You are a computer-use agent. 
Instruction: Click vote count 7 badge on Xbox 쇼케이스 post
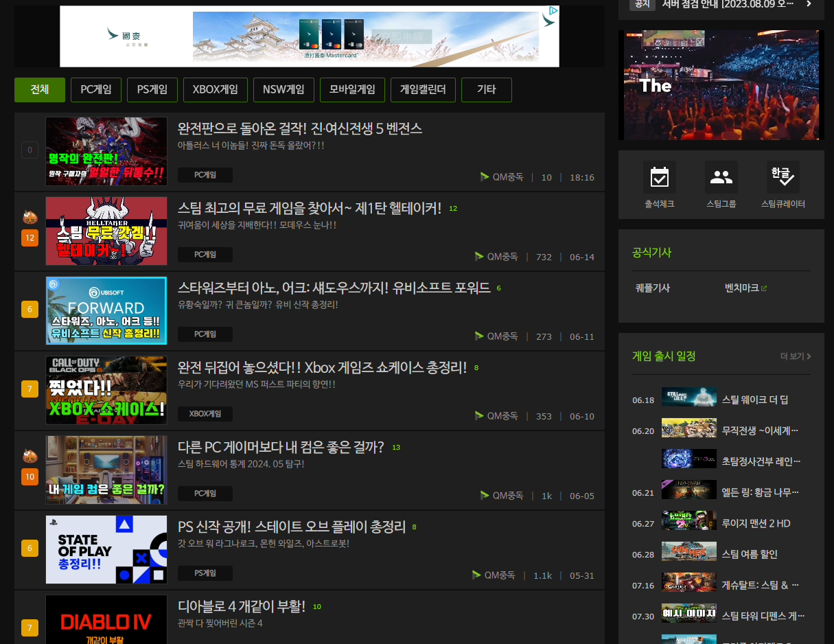tap(30, 389)
